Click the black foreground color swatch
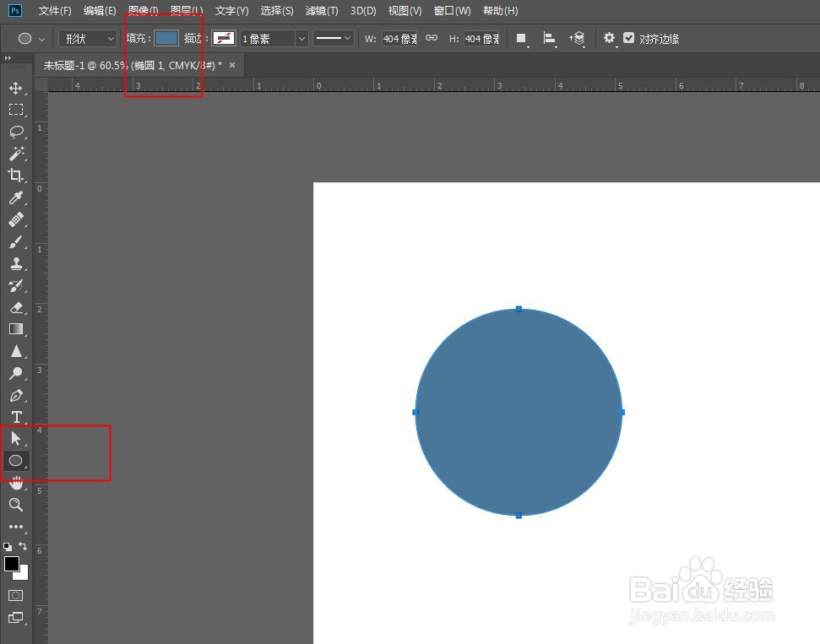The height and width of the screenshot is (644, 820). [11, 564]
